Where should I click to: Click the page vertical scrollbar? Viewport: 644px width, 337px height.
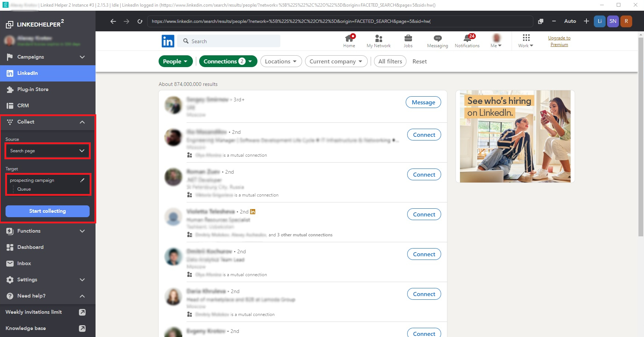pyautogui.click(x=641, y=136)
